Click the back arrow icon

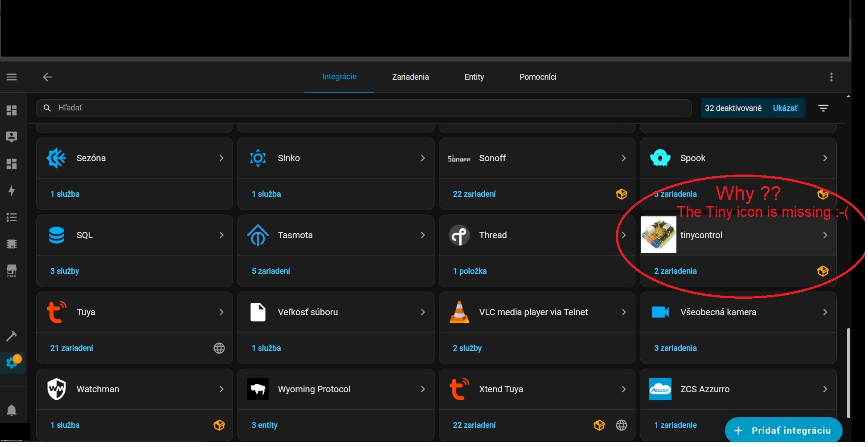[x=47, y=77]
